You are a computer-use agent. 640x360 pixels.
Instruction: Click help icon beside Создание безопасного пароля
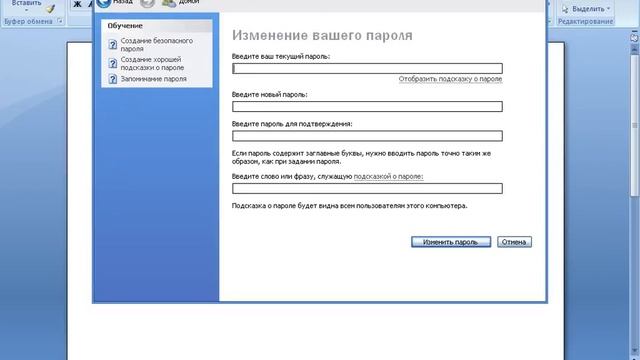[x=113, y=44]
